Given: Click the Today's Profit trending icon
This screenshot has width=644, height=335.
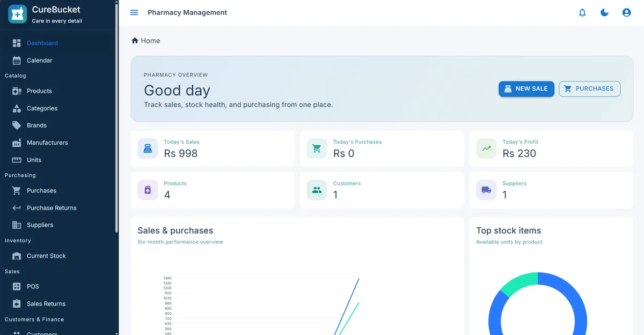Looking at the screenshot, I should coord(486,148).
